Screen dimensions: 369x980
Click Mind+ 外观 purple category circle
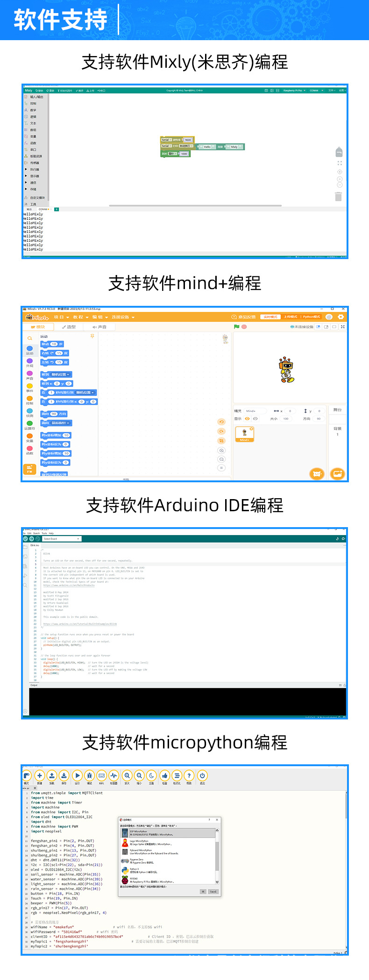(x=29, y=361)
